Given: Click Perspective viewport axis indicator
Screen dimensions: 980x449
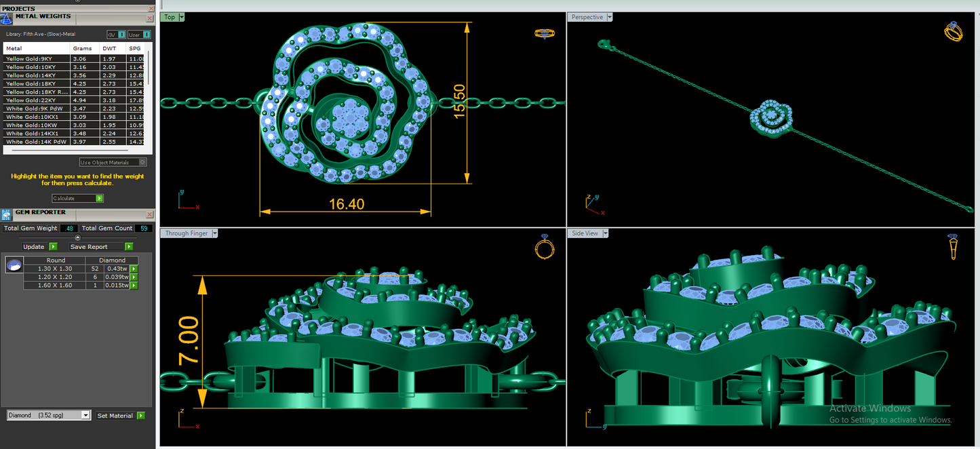Looking at the screenshot, I should coord(593,204).
